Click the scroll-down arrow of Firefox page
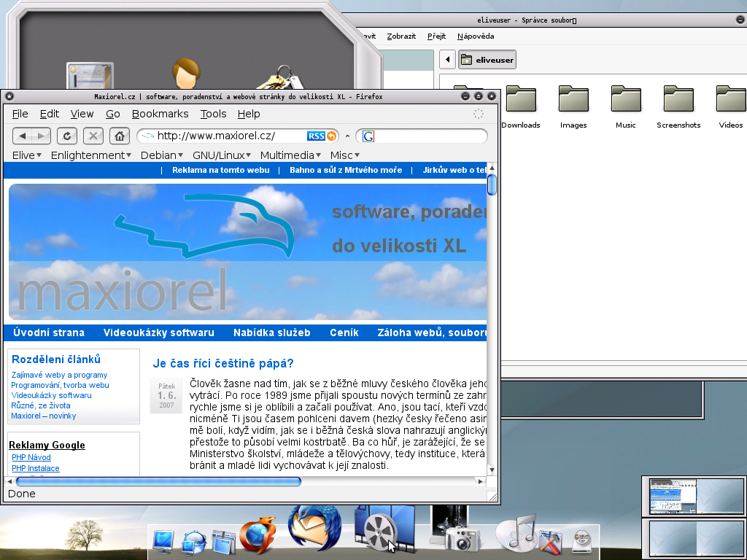 point(492,470)
